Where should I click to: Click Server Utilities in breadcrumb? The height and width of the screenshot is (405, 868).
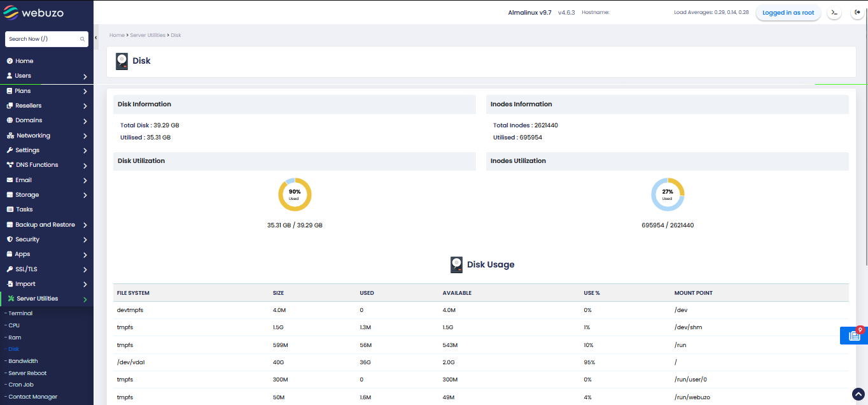147,35
